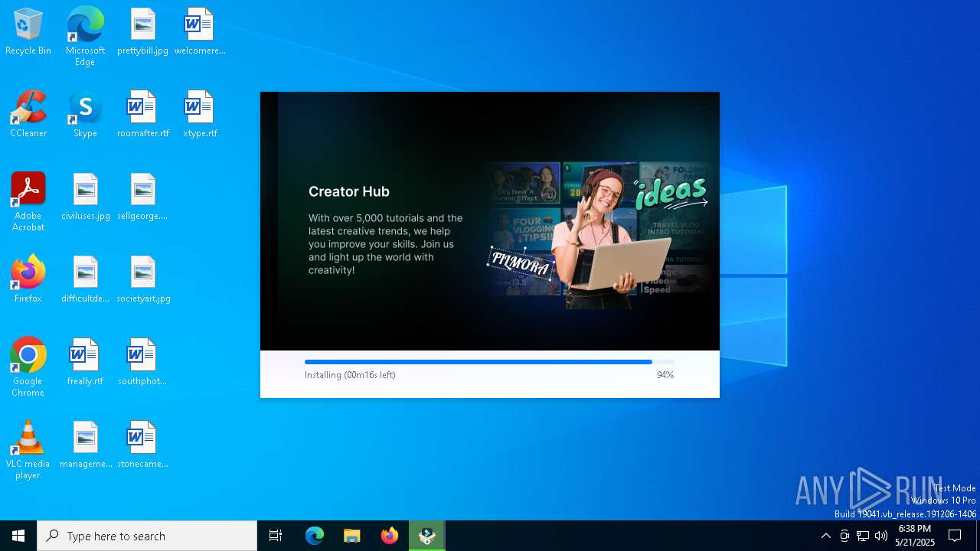Open VLC media player shortcut
Screen dimensions: 980x551
coord(28,450)
